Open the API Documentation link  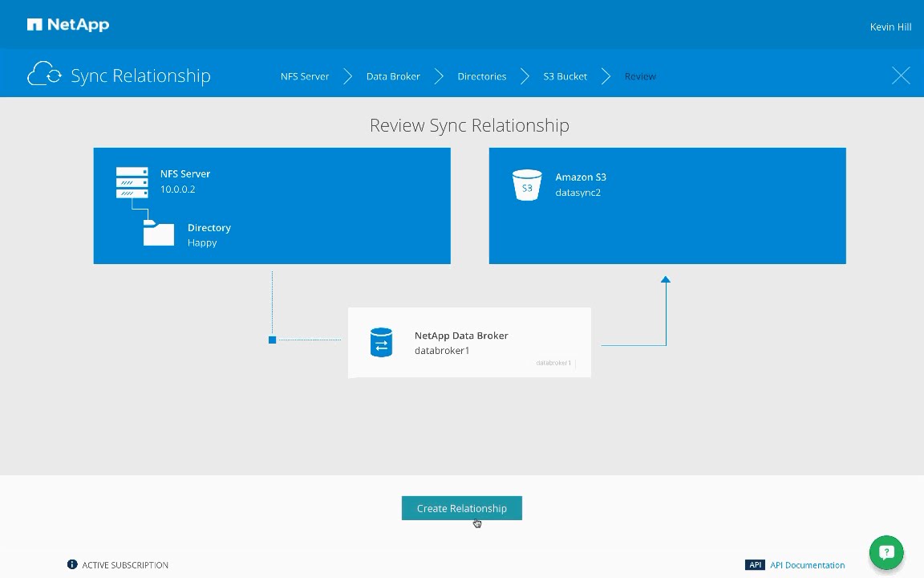[808, 565]
